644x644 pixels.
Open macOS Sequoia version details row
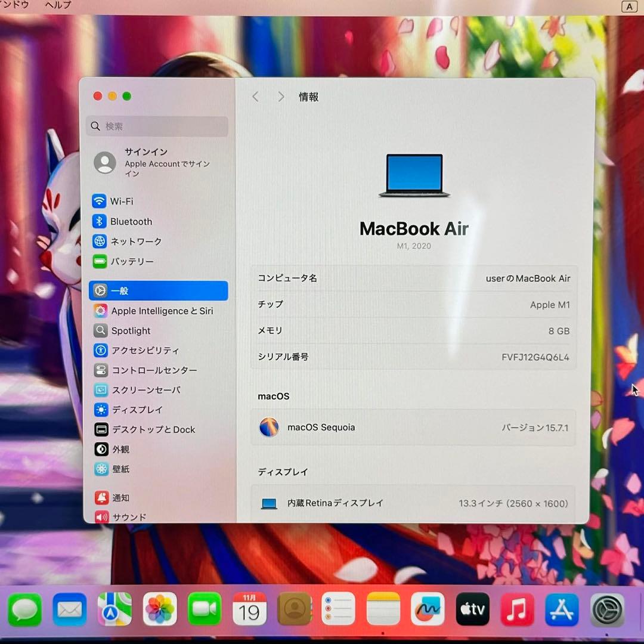point(414,428)
